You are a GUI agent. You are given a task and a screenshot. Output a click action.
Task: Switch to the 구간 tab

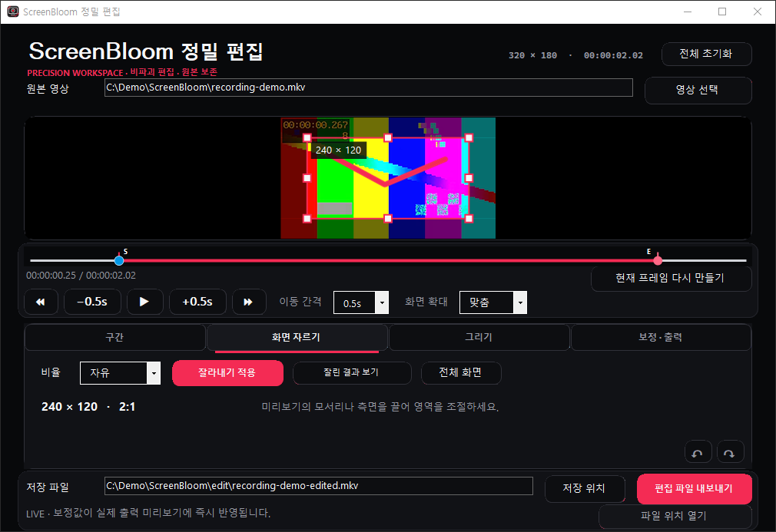114,337
